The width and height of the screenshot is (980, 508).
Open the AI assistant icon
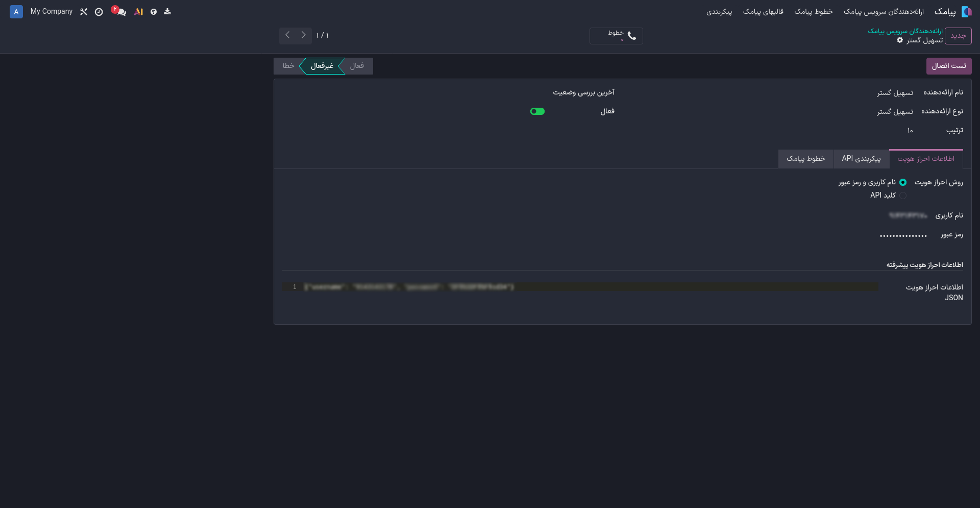(x=138, y=12)
